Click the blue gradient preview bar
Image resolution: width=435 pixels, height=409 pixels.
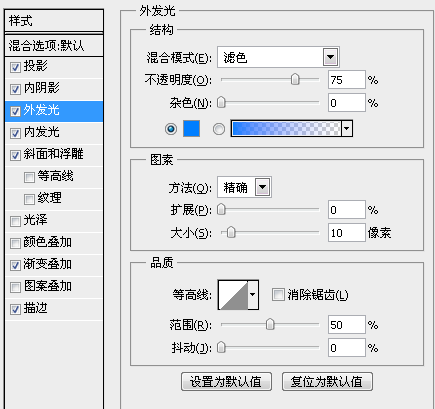click(x=287, y=129)
